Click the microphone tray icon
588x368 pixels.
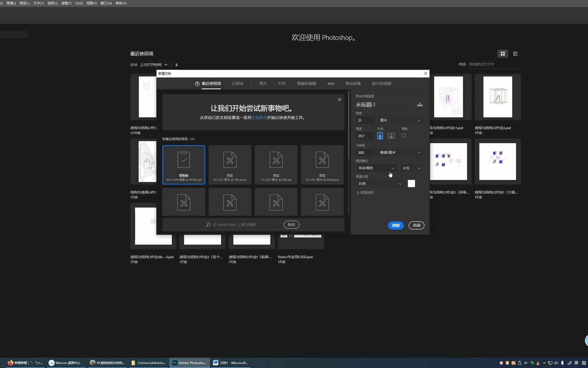tap(562, 363)
